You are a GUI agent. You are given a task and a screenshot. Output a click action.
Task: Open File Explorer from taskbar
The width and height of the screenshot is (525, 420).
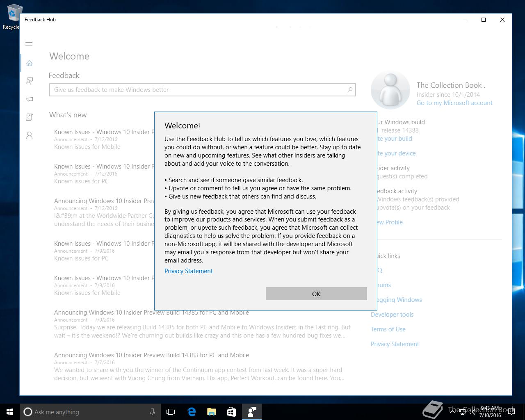212,412
